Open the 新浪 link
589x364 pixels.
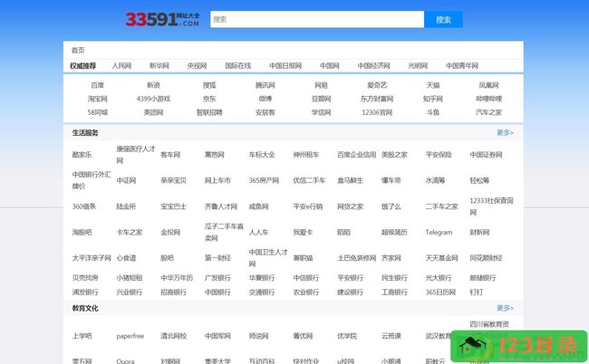[x=153, y=85]
